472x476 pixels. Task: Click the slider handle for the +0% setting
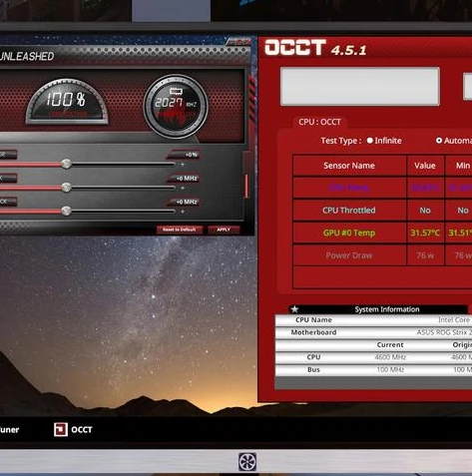tap(66, 164)
